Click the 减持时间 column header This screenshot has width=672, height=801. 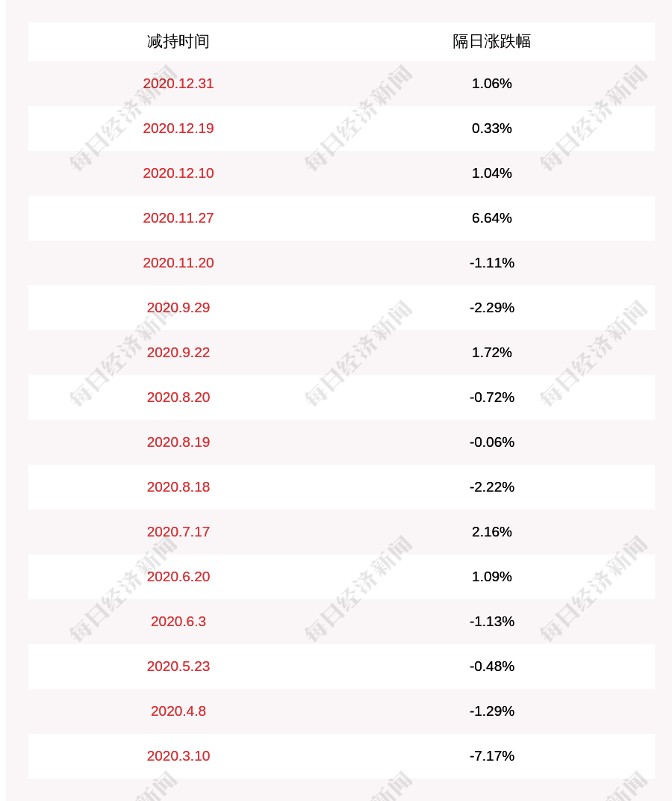178,41
